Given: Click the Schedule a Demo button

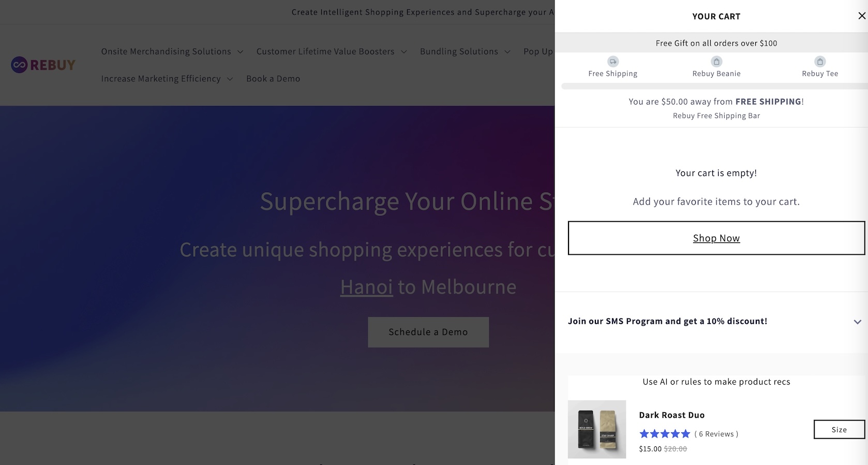Looking at the screenshot, I should point(428,332).
